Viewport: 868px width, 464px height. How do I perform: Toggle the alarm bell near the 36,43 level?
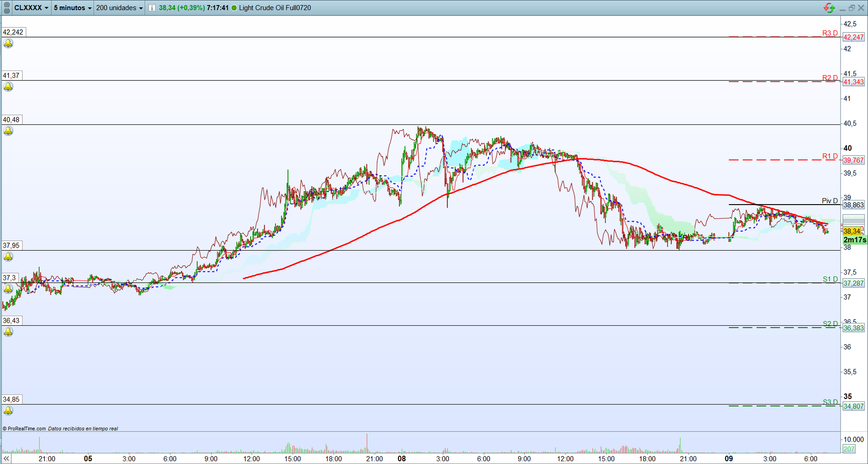coord(7,331)
